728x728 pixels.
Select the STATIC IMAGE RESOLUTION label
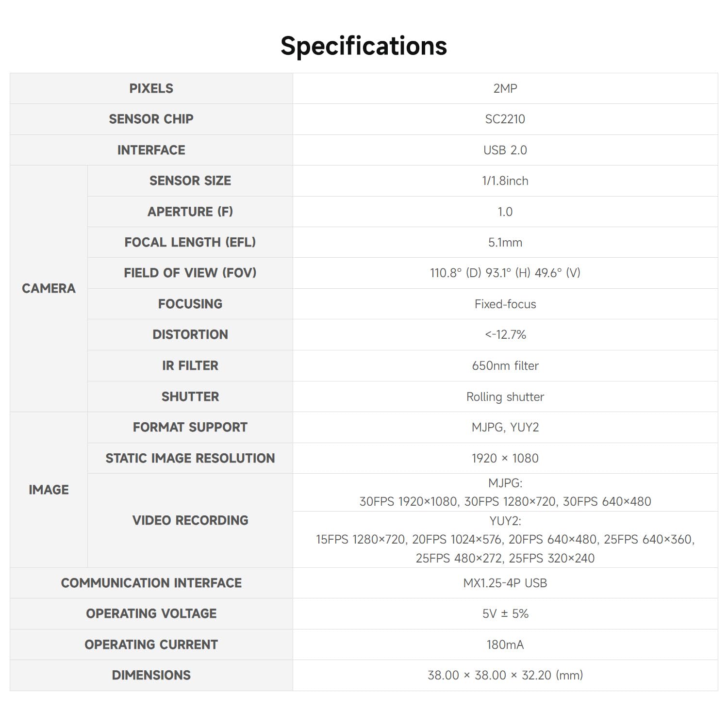point(190,458)
